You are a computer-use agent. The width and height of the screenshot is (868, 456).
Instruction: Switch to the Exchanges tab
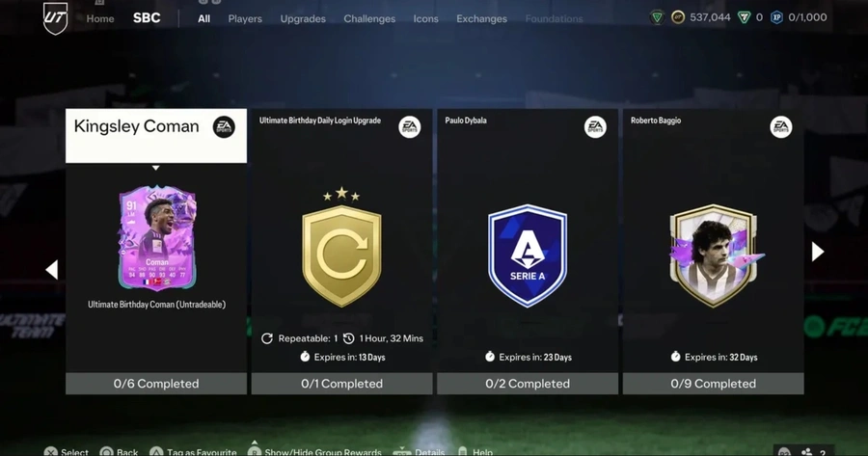tap(481, 18)
